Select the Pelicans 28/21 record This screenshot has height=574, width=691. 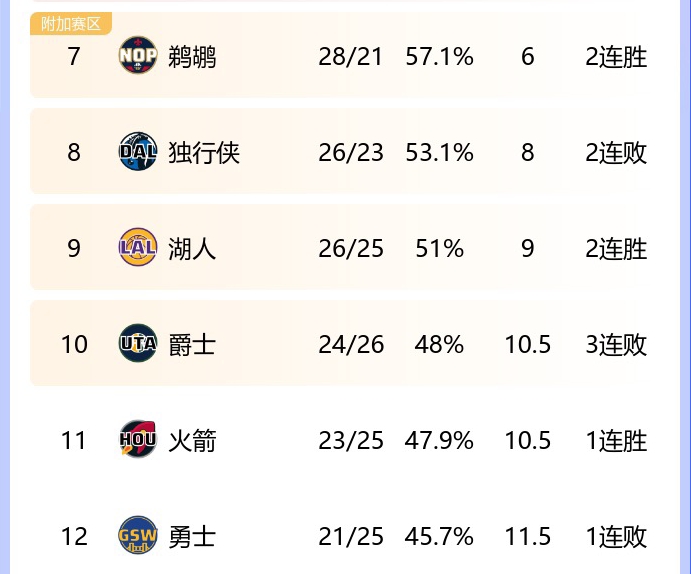point(350,57)
